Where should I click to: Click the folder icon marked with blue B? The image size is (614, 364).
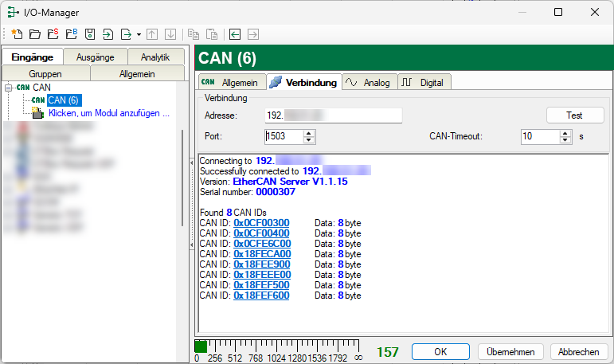(71, 34)
